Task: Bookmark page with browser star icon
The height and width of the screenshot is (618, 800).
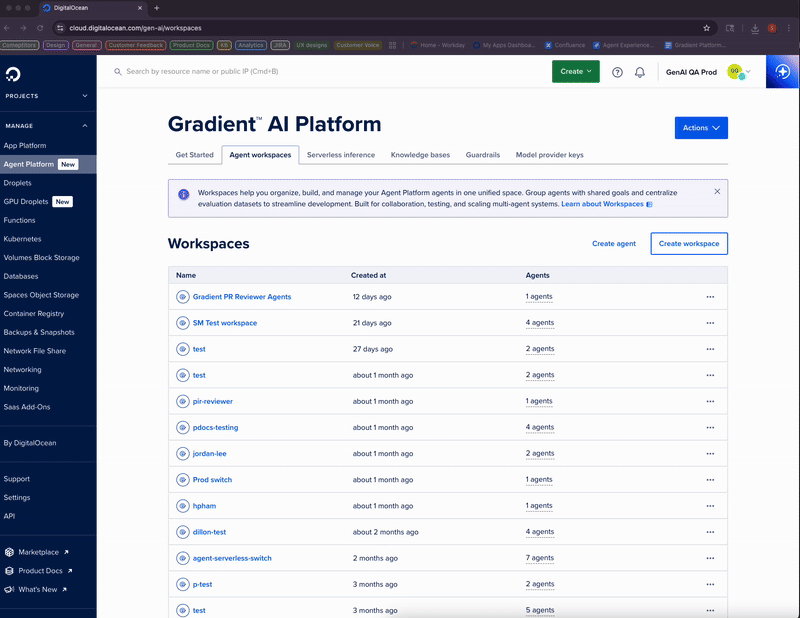Action: 707,28
